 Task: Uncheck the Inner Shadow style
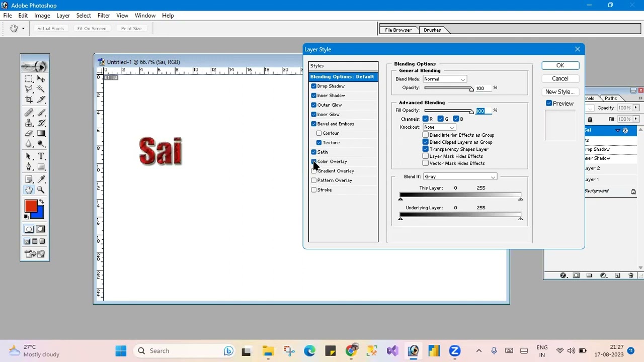pyautogui.click(x=314, y=96)
